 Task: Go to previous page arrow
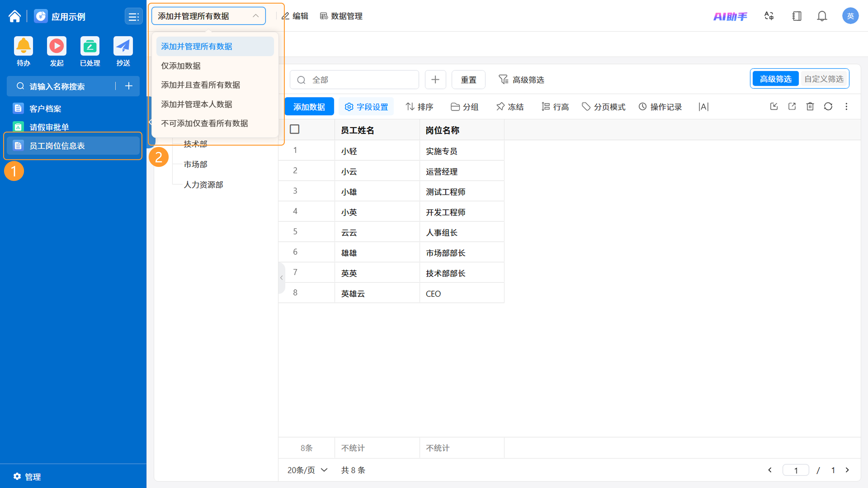click(770, 470)
